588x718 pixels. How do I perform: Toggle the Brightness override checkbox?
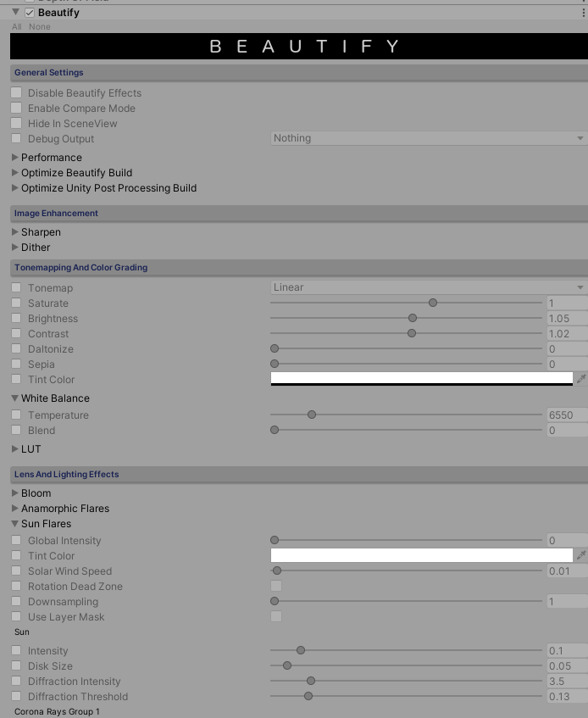pyautogui.click(x=16, y=318)
